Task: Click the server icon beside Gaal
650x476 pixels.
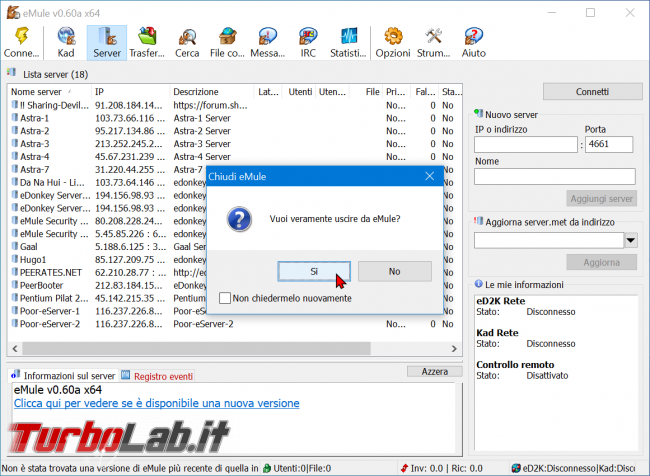Action: [15, 246]
